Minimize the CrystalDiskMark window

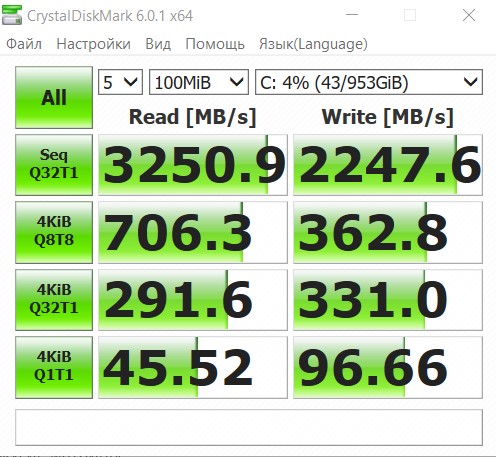pos(352,15)
